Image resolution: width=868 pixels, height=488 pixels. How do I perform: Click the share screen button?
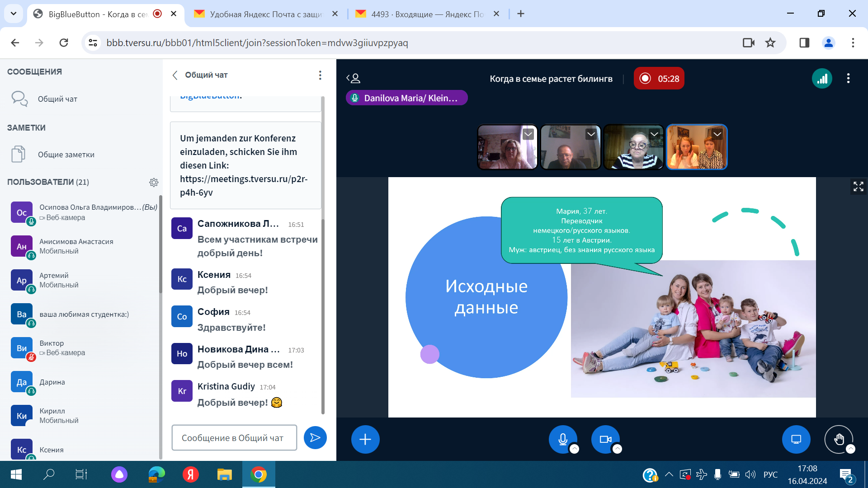[x=796, y=439]
